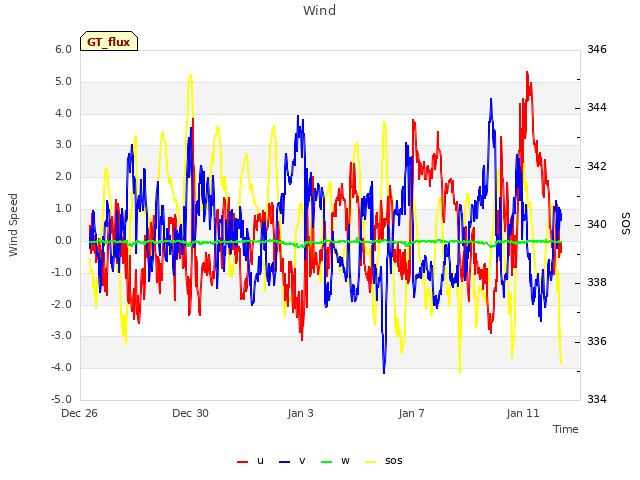Click the blue v trough below -4.0 near Jan 6
This screenshot has height=480, width=640.
pyautogui.click(x=384, y=372)
